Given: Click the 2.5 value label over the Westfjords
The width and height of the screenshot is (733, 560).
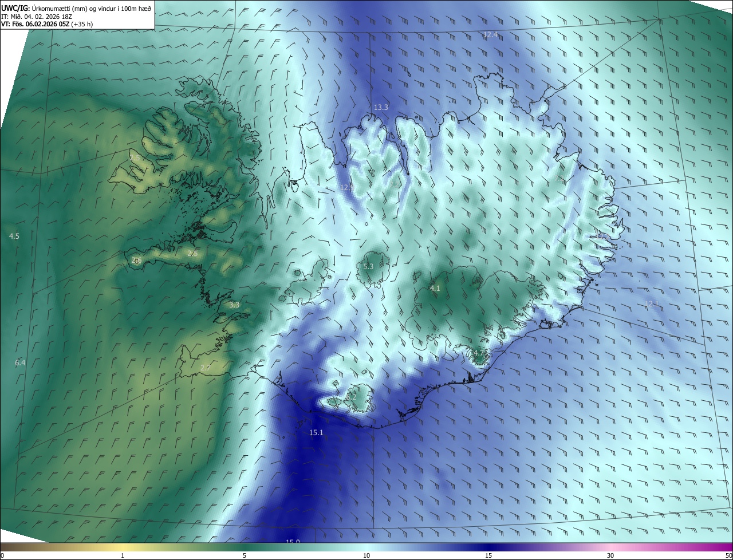Looking at the screenshot, I should pos(135,157).
